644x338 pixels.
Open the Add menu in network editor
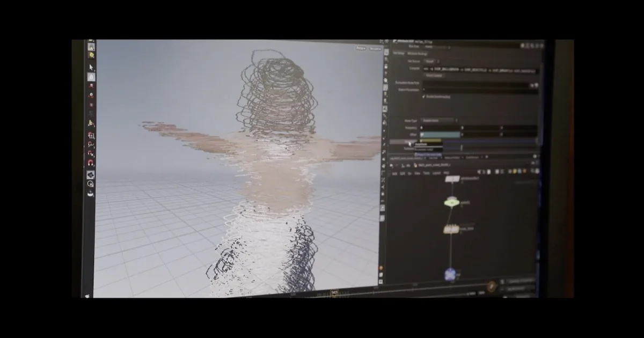coord(394,173)
